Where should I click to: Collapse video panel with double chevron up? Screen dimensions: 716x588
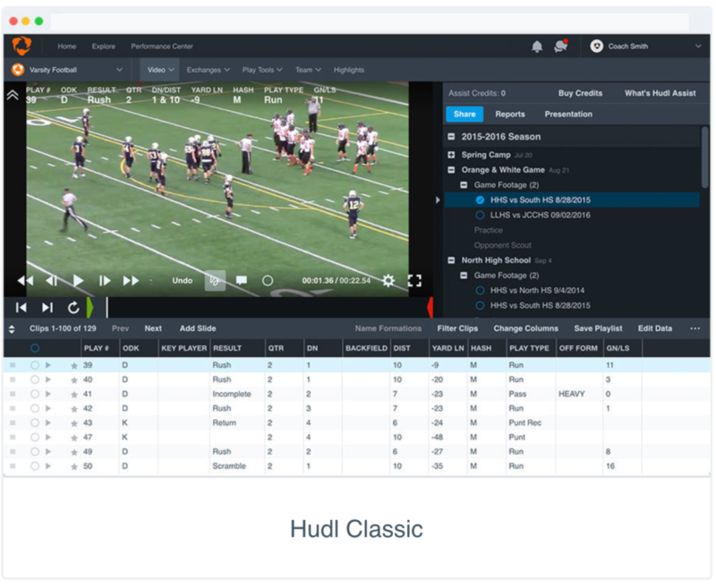[13, 95]
